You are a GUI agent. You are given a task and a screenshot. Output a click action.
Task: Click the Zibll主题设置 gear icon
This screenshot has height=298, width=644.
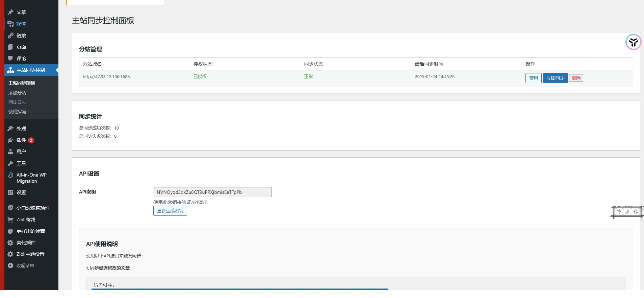[10, 254]
